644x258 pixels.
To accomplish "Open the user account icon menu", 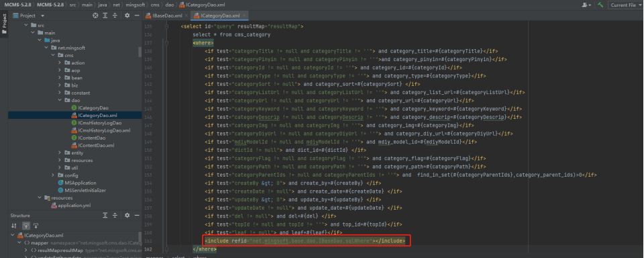I will [586, 5].
